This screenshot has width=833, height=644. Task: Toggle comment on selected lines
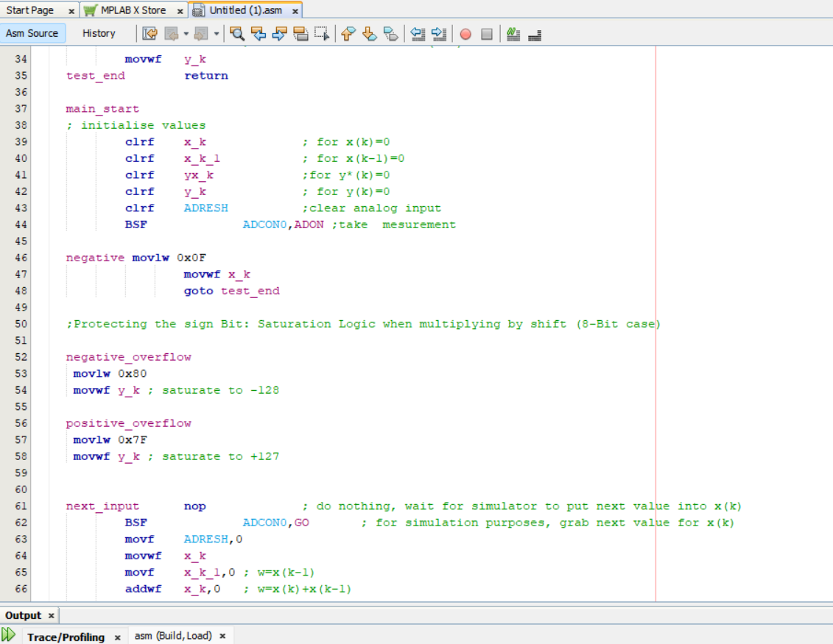tap(513, 34)
